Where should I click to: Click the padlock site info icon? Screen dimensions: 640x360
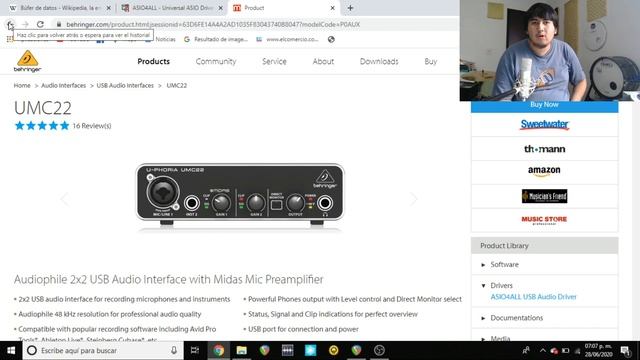(59, 24)
